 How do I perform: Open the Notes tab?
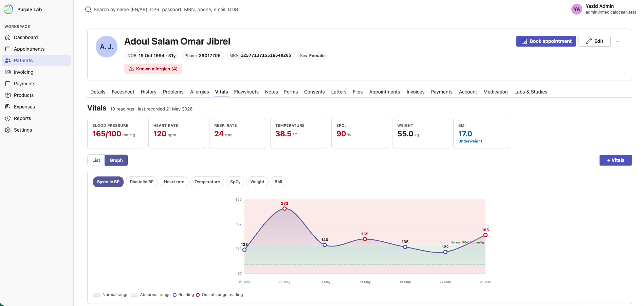272,92
